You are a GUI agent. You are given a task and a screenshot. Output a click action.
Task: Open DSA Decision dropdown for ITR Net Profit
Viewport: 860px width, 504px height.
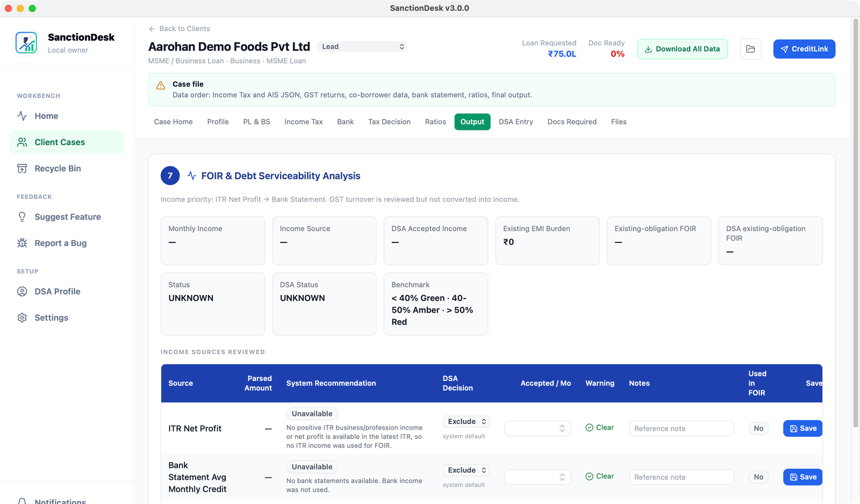pyautogui.click(x=466, y=421)
